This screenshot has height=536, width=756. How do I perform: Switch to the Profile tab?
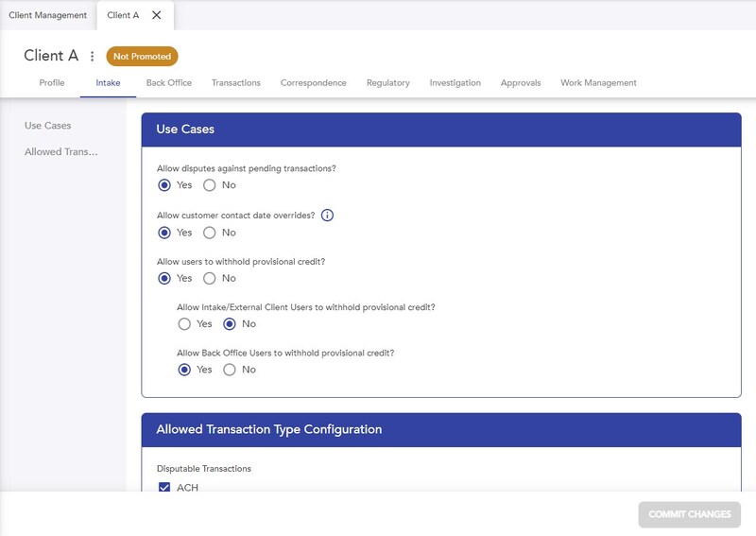(x=52, y=82)
